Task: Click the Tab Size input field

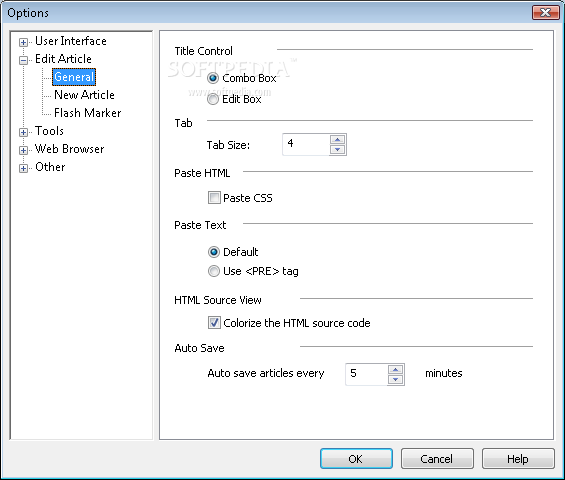Action: pyautogui.click(x=306, y=145)
